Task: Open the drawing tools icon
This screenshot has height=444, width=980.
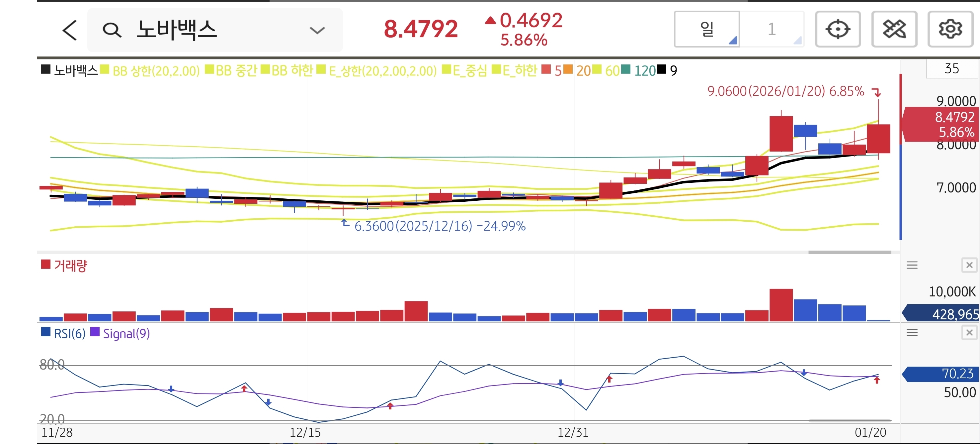Action: 894,29
